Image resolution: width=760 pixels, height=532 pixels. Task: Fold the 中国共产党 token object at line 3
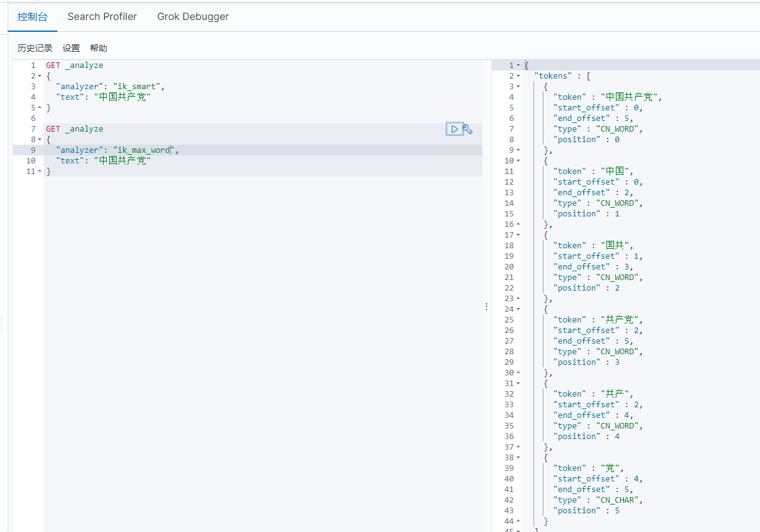(x=518, y=87)
